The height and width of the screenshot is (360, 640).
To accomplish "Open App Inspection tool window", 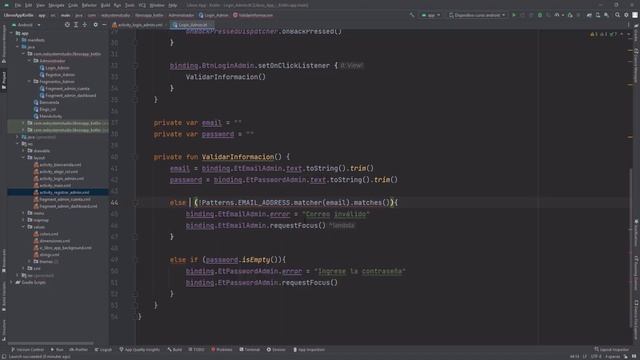I will [x=309, y=350].
